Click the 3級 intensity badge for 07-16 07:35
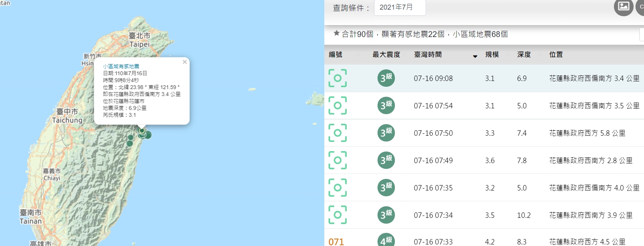The width and height of the screenshot is (644, 246). (x=386, y=188)
